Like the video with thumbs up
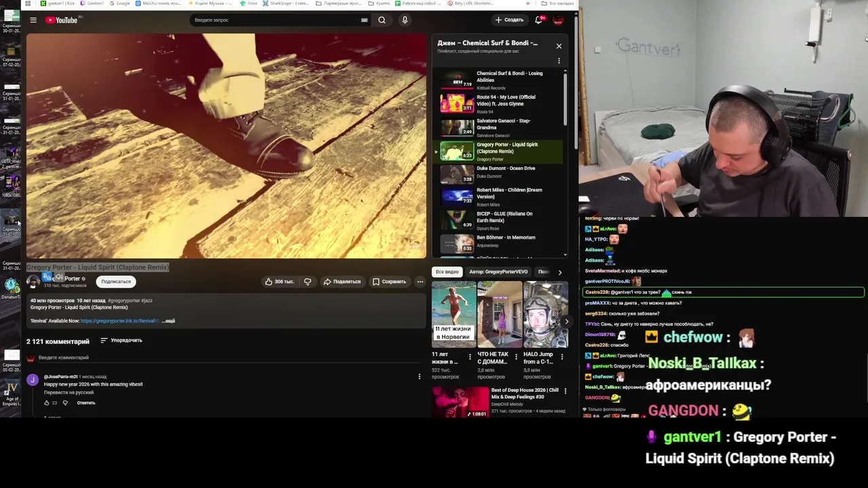The image size is (868, 488). pos(279,281)
